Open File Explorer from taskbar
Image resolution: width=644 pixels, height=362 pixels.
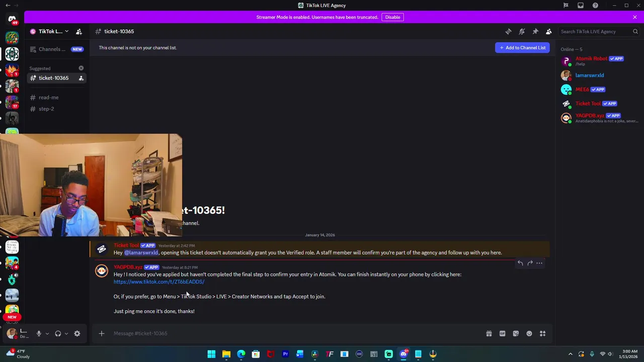(x=226, y=354)
